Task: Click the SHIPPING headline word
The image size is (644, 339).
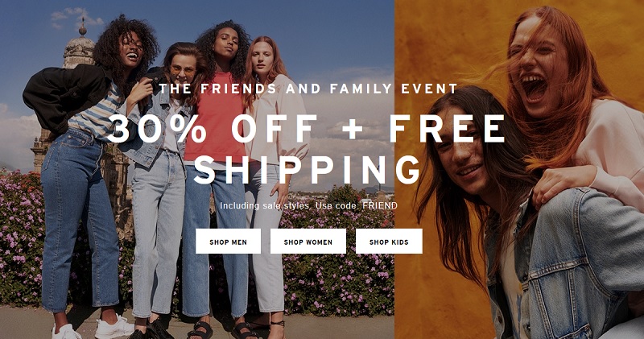Action: click(x=307, y=168)
